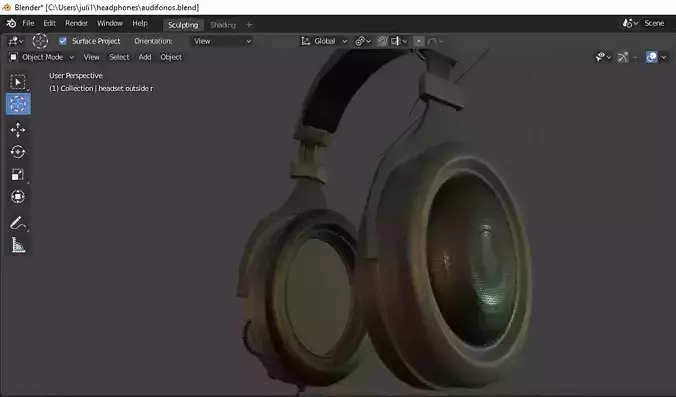The height and width of the screenshot is (397, 676).
Task: Click the Scene name field
Action: point(654,23)
